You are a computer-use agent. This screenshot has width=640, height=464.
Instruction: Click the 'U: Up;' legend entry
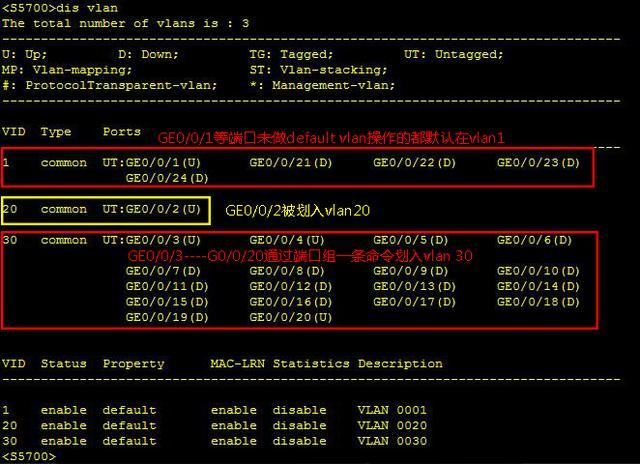coord(24,54)
